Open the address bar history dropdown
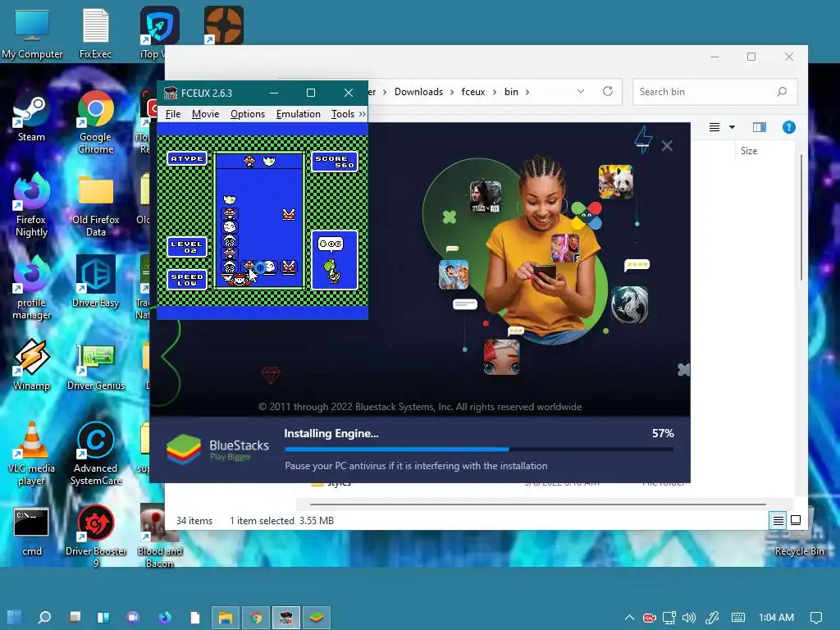 581,92
